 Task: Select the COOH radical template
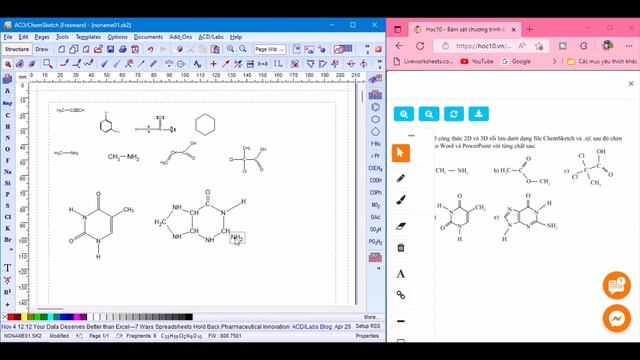[x=375, y=180]
